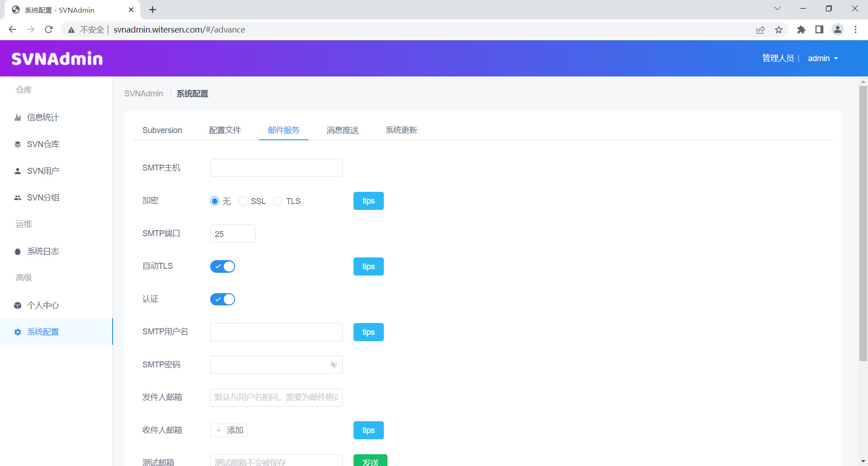Open the admin user dropdown

[x=823, y=58]
